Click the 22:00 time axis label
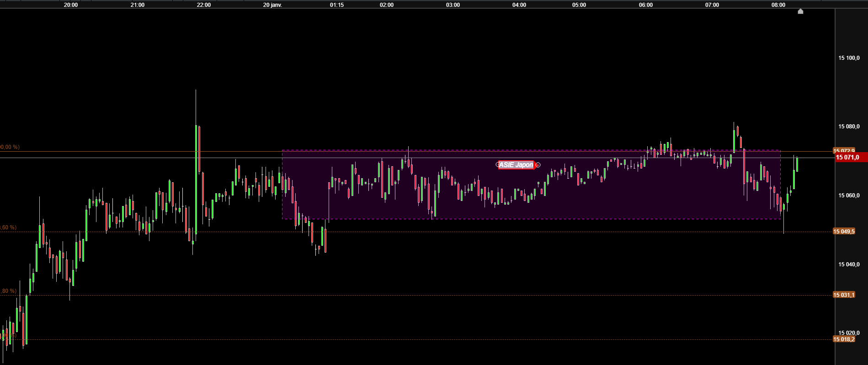The width and height of the screenshot is (868, 365). tap(204, 5)
